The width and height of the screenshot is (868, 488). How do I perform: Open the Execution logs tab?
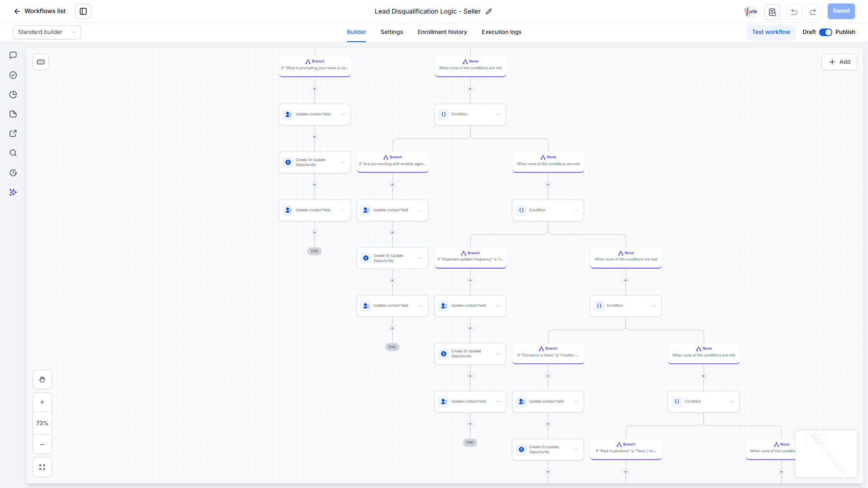click(502, 32)
